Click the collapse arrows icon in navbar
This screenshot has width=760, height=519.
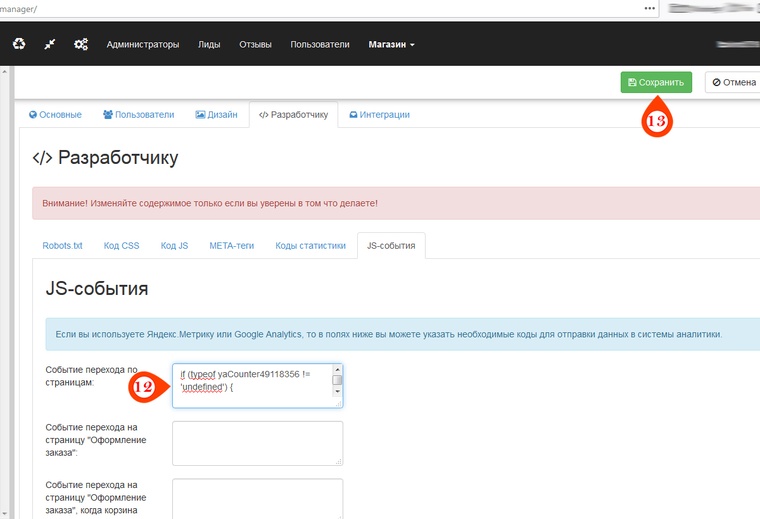pos(50,44)
